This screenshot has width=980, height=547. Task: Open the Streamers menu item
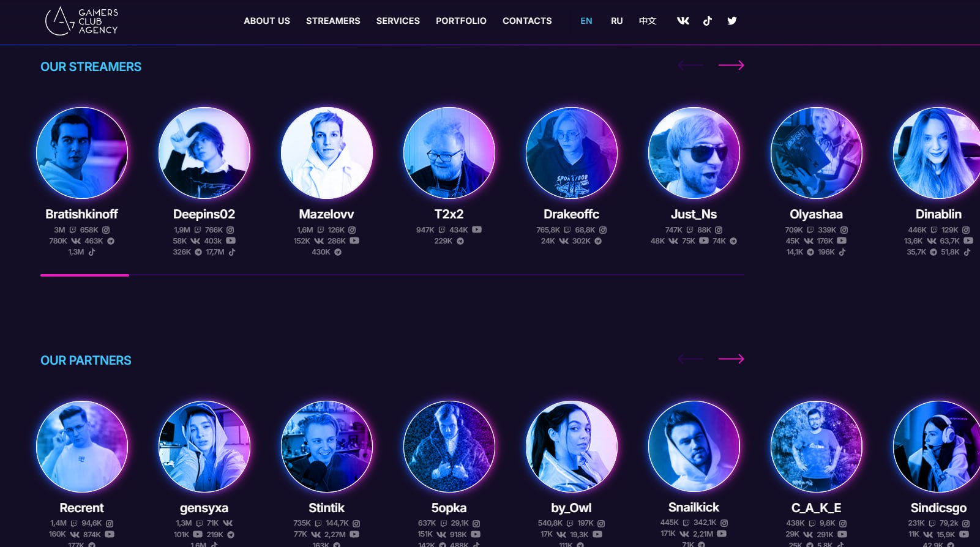[x=333, y=21]
